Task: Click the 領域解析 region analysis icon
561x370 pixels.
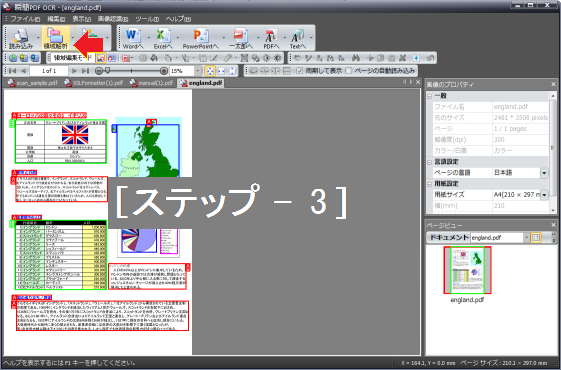Action: coord(55,38)
